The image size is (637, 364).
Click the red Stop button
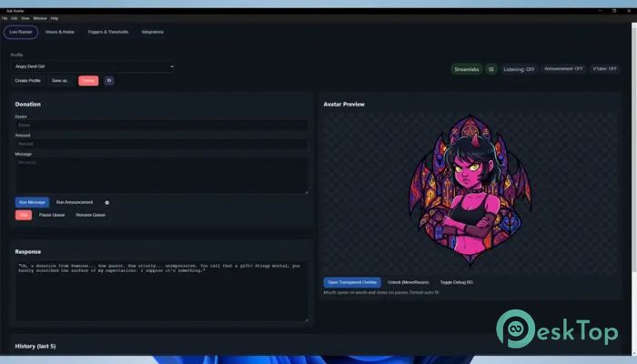(24, 215)
